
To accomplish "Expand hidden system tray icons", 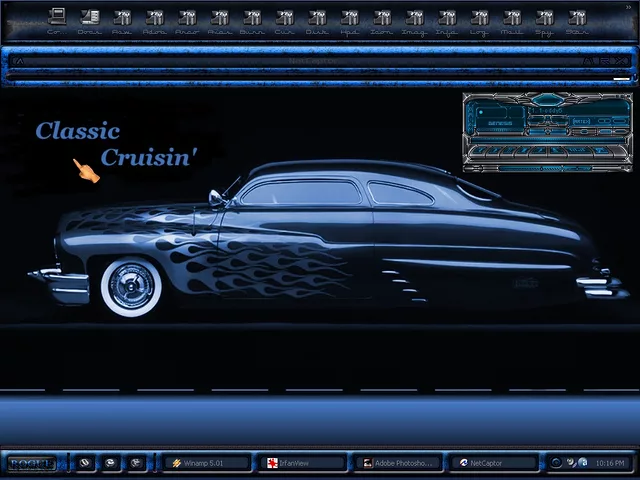I will pos(556,463).
